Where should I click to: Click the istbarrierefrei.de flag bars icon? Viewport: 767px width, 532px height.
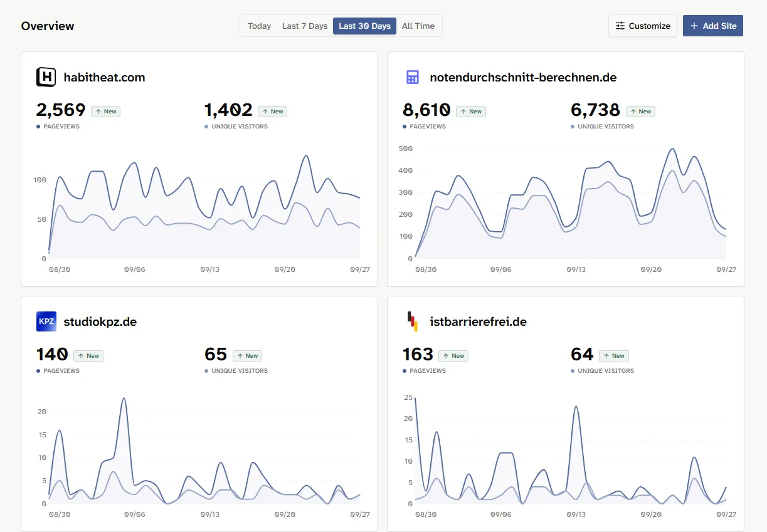(x=413, y=321)
